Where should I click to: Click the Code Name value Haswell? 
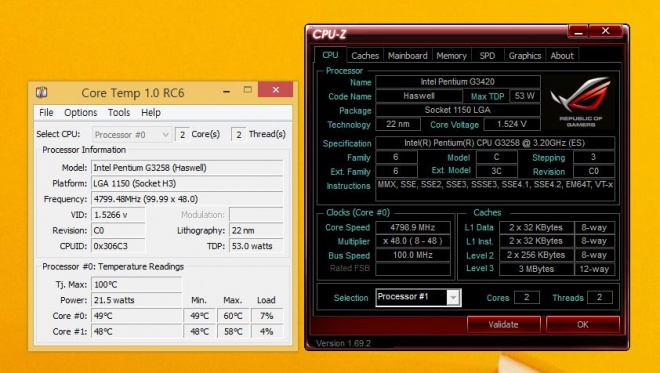(x=418, y=96)
